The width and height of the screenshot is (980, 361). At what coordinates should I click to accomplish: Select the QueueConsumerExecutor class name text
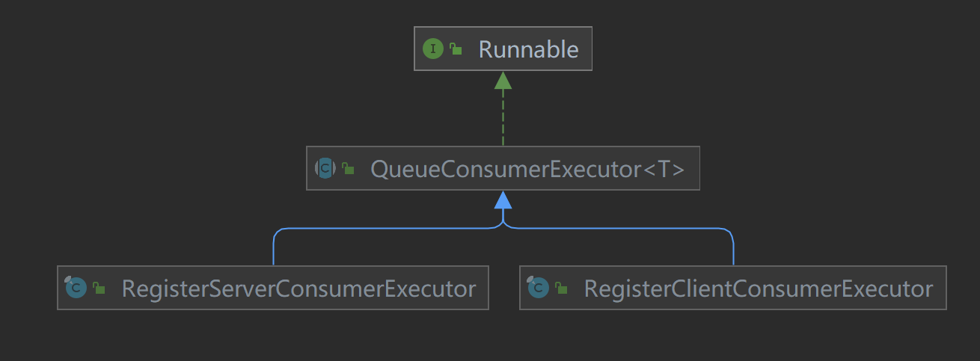click(x=506, y=169)
